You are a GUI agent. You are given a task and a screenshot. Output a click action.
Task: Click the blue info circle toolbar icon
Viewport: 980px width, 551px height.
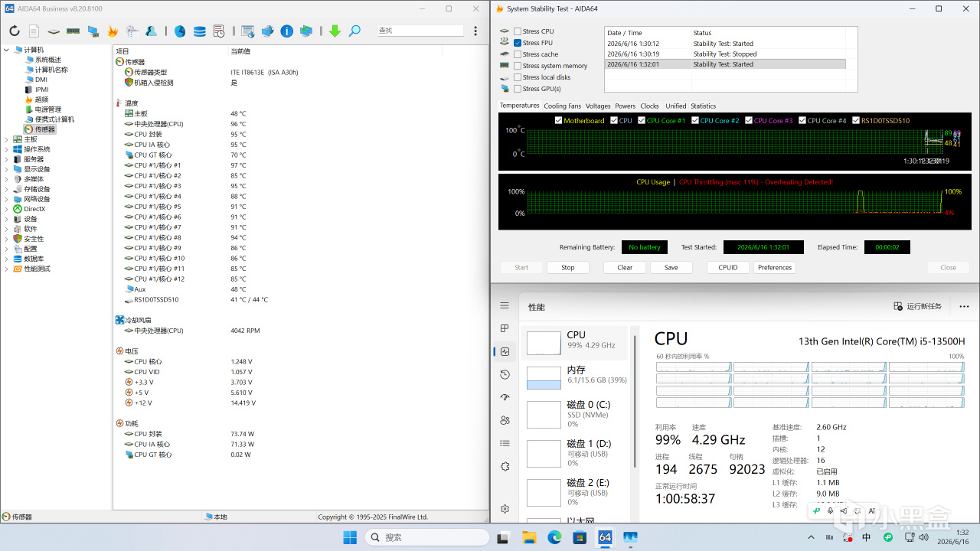287,31
